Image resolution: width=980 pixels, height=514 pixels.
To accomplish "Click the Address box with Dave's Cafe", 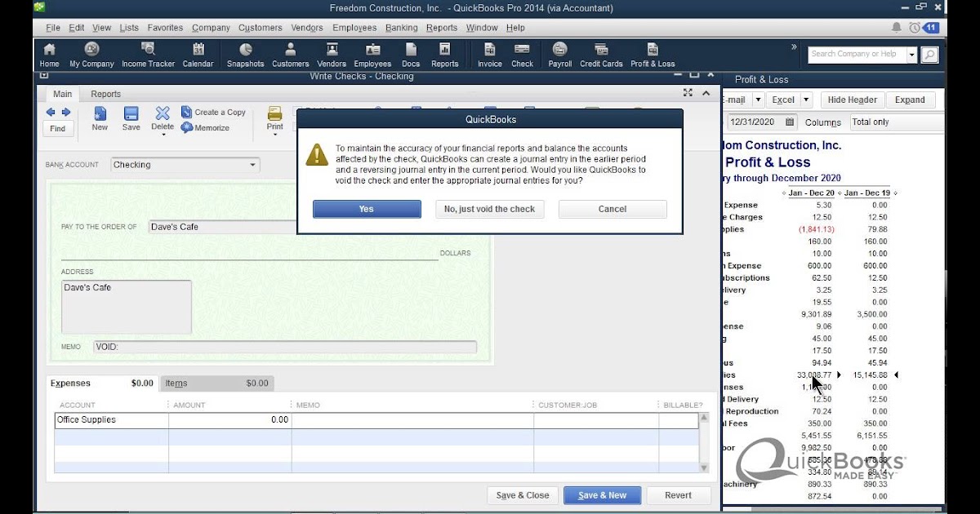I will 127,307.
